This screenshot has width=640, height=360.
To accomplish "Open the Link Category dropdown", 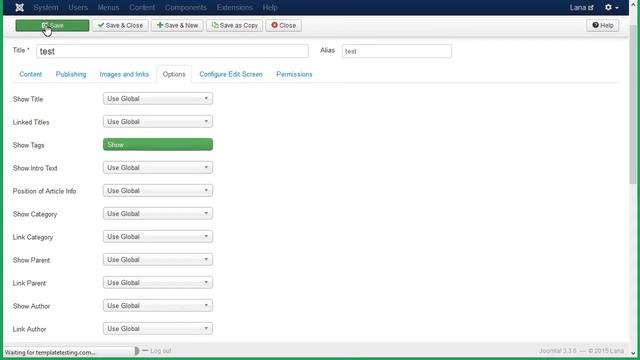I will [x=158, y=237].
